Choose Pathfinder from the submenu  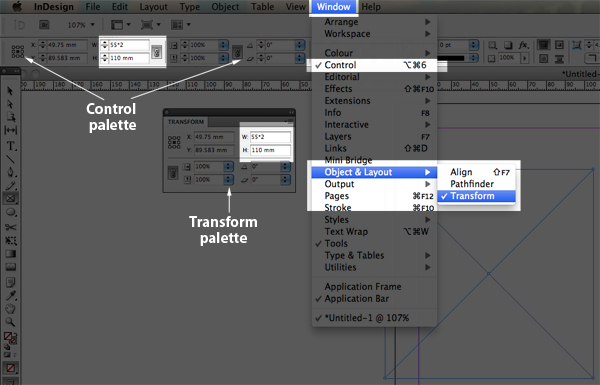476,184
